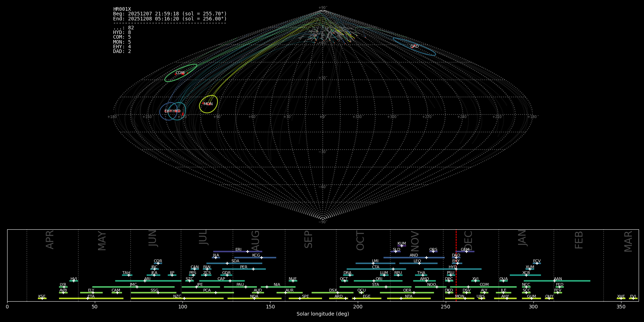Click the MON radiant label on sky map
Screen dimensions: 644x322
click(x=208, y=104)
